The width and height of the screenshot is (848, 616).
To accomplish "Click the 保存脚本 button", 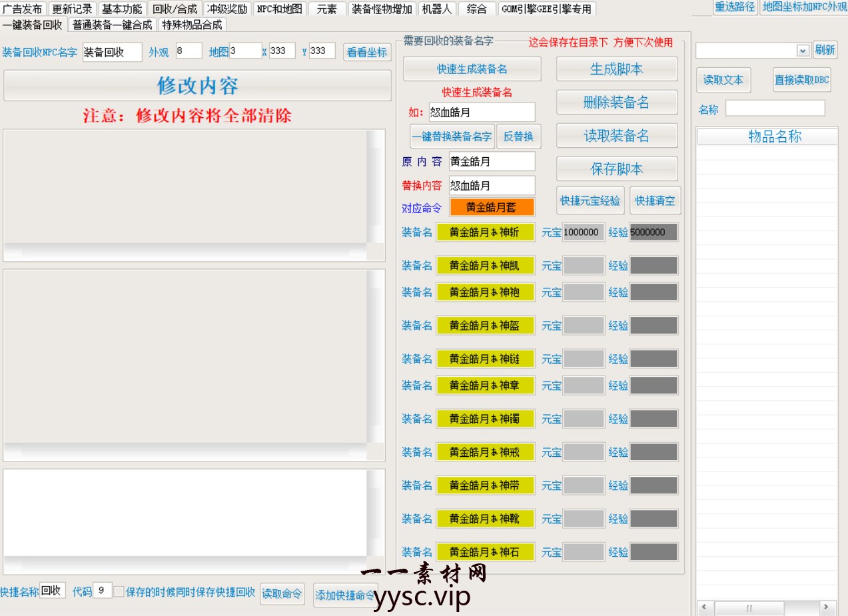I will click(x=617, y=168).
